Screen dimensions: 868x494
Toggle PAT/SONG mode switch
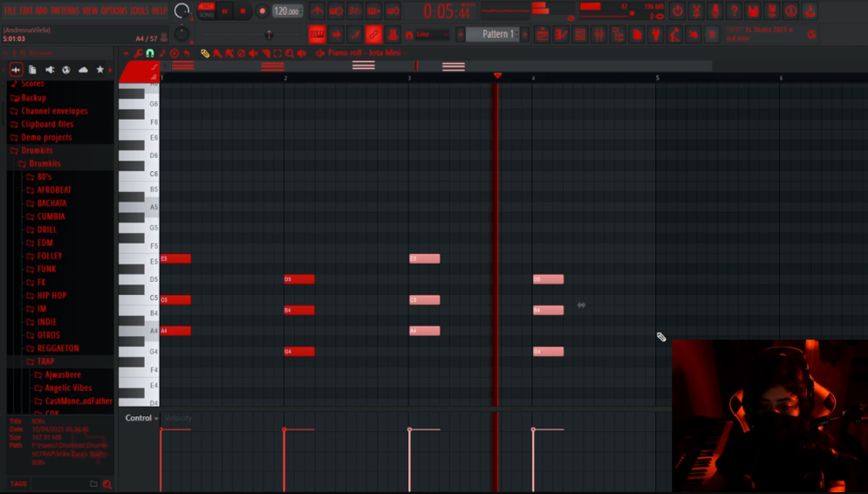click(x=206, y=10)
